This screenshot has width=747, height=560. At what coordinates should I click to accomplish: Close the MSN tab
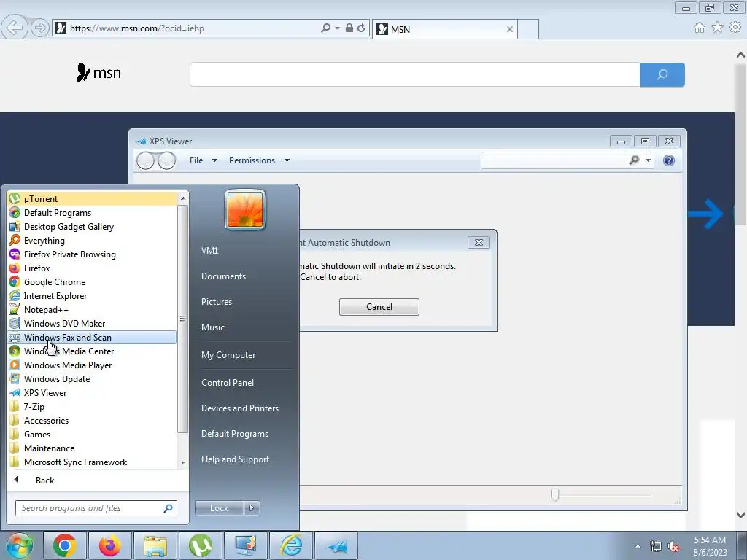510,29
